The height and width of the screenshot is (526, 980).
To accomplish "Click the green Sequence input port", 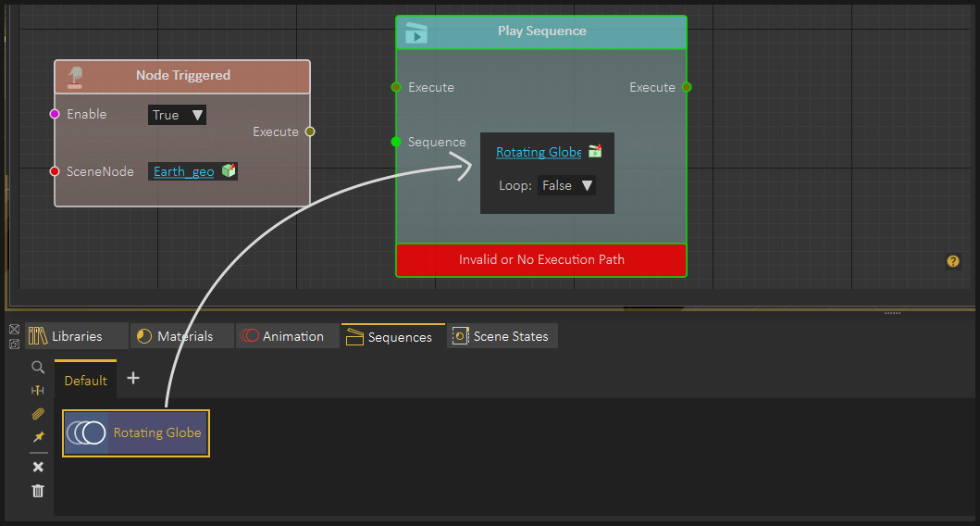I will click(396, 142).
